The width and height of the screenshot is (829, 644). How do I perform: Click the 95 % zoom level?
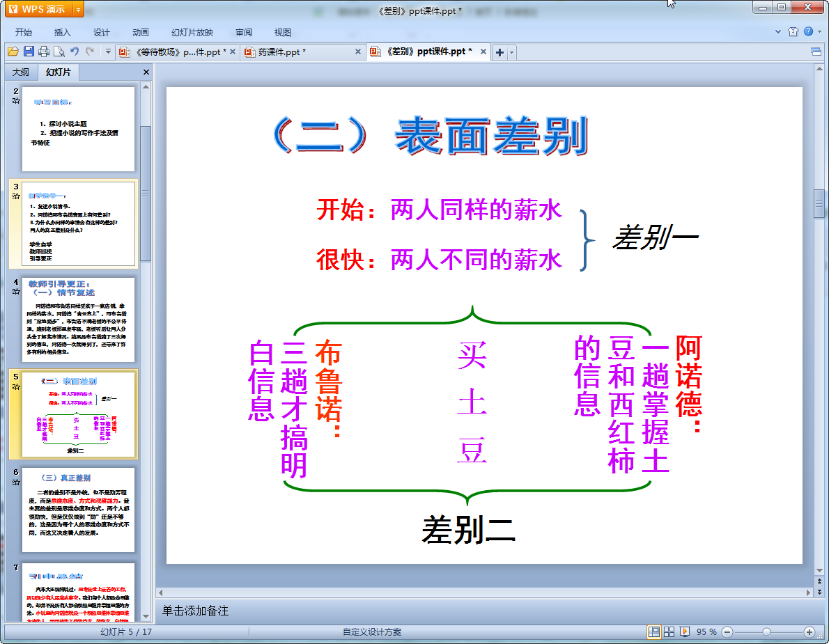click(x=706, y=632)
